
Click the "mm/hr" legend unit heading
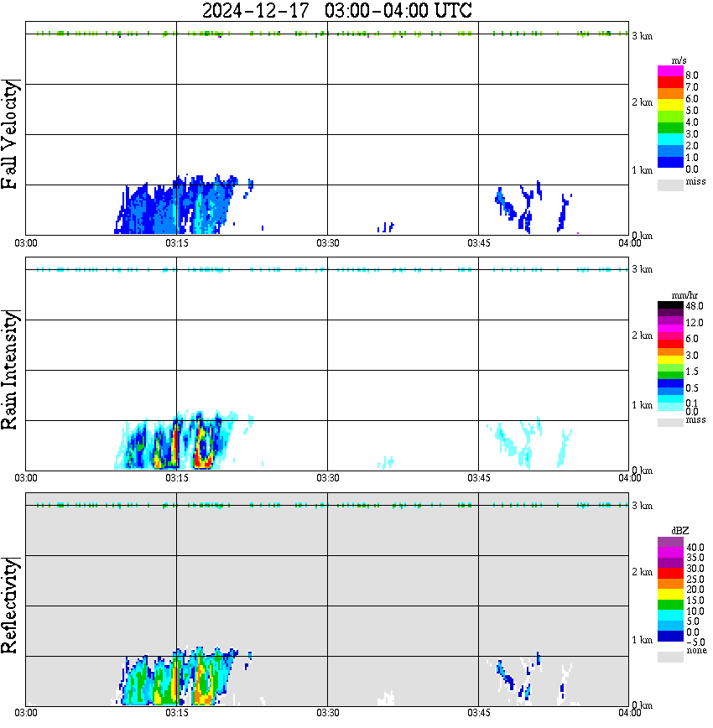(x=684, y=295)
